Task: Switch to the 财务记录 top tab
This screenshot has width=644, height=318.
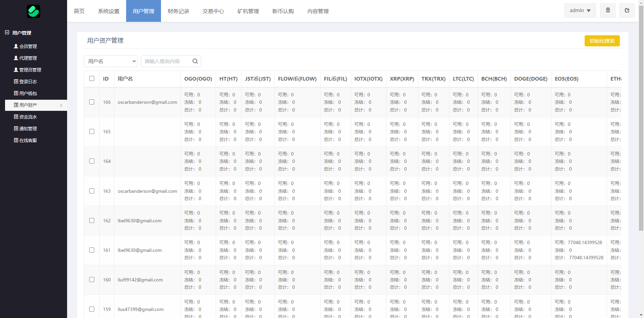Action: [x=178, y=11]
